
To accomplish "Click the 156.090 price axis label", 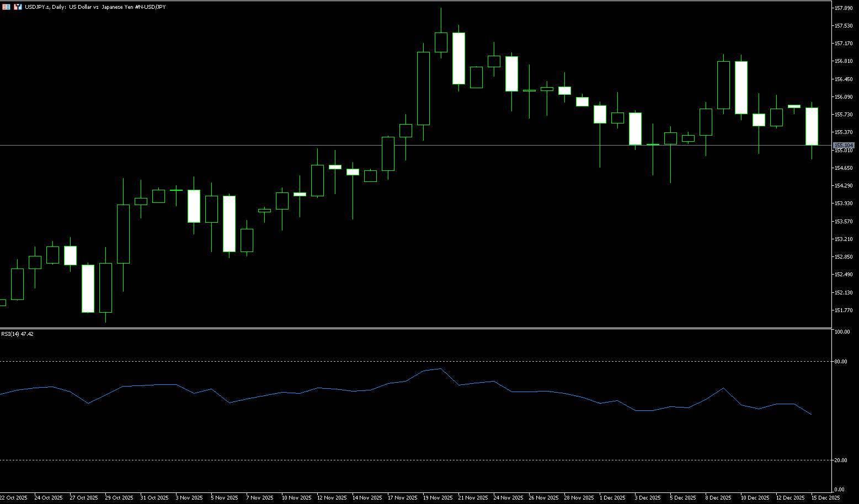I will tap(844, 97).
